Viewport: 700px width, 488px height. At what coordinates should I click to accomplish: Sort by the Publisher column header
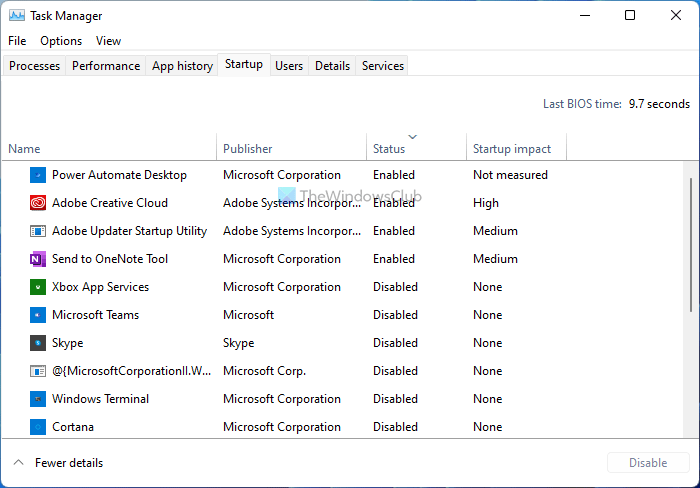tap(292, 149)
